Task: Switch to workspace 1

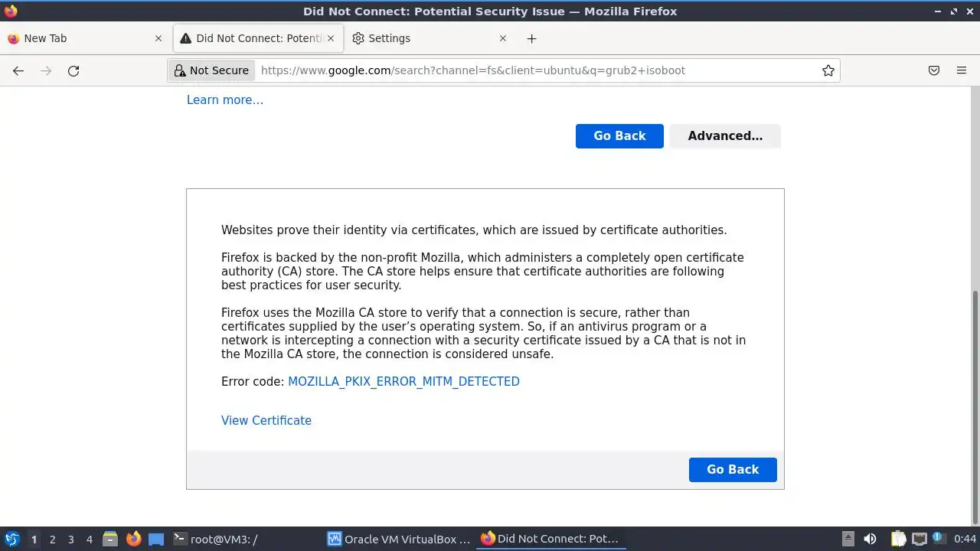Action: (x=34, y=539)
